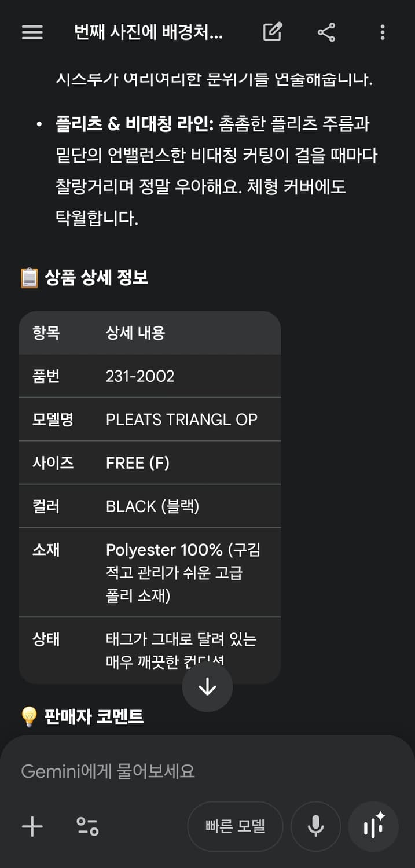
Task: Tap the 상품 상세 정보 heading
Action: (96, 278)
